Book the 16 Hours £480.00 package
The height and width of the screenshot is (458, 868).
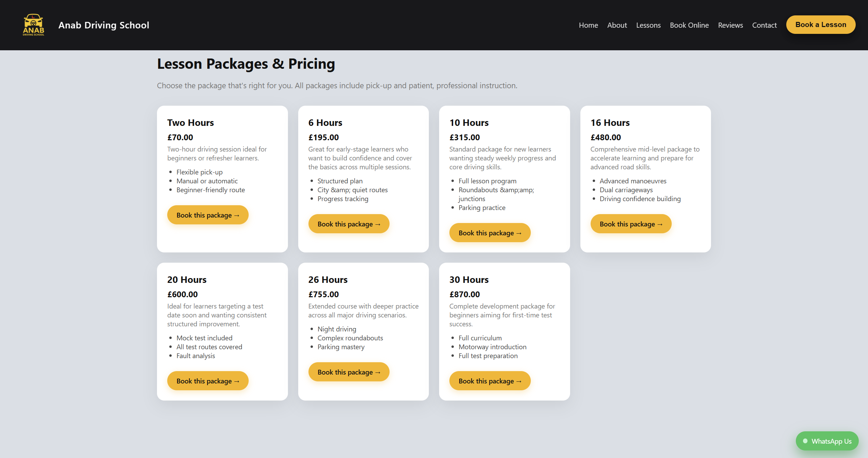631,224
